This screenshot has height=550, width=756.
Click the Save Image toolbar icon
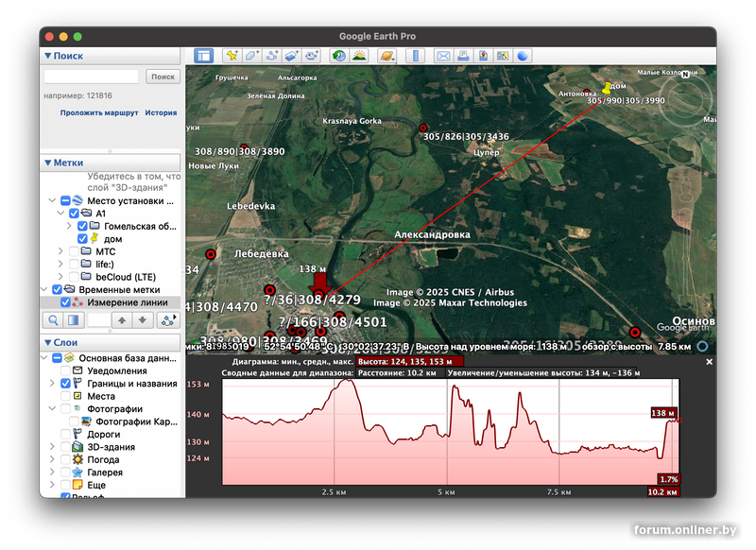[x=483, y=56]
